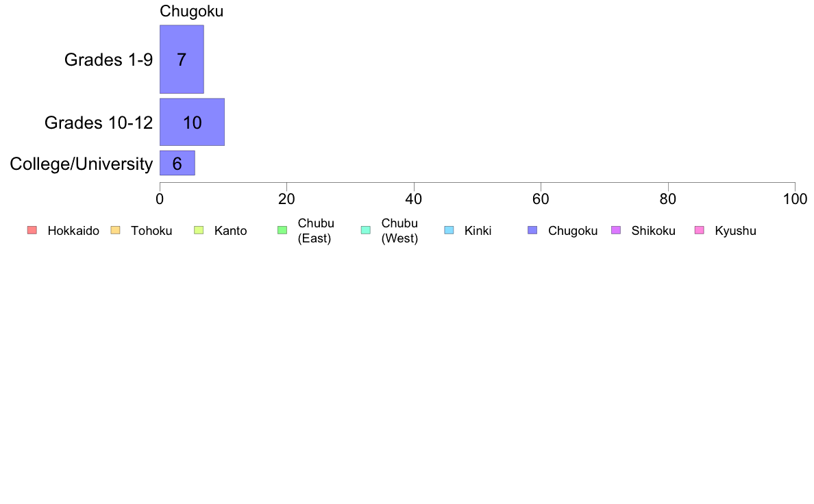Click the Shikoku legend label
The width and height of the screenshot is (814, 504).
coord(653,231)
